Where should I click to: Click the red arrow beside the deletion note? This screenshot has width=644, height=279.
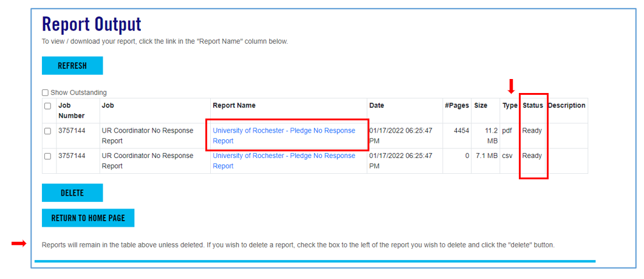19,244
